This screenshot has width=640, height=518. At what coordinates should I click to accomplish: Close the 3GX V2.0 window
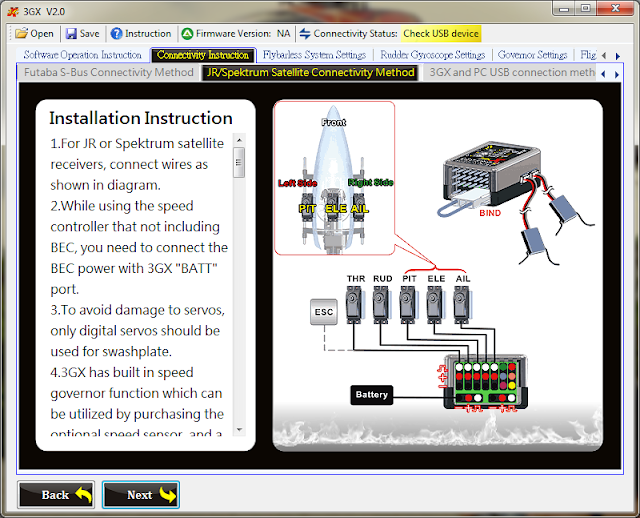616,8
